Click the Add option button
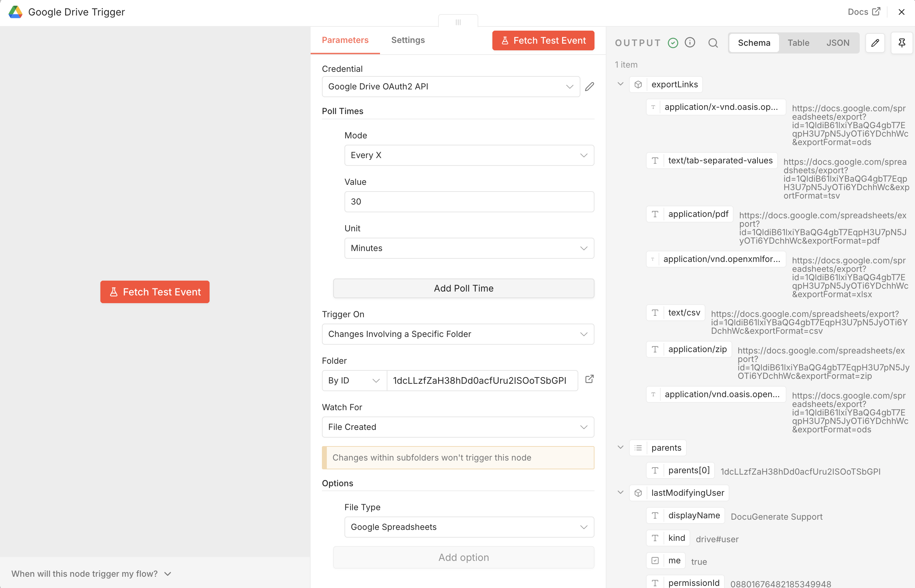This screenshot has height=588, width=915. (463, 557)
